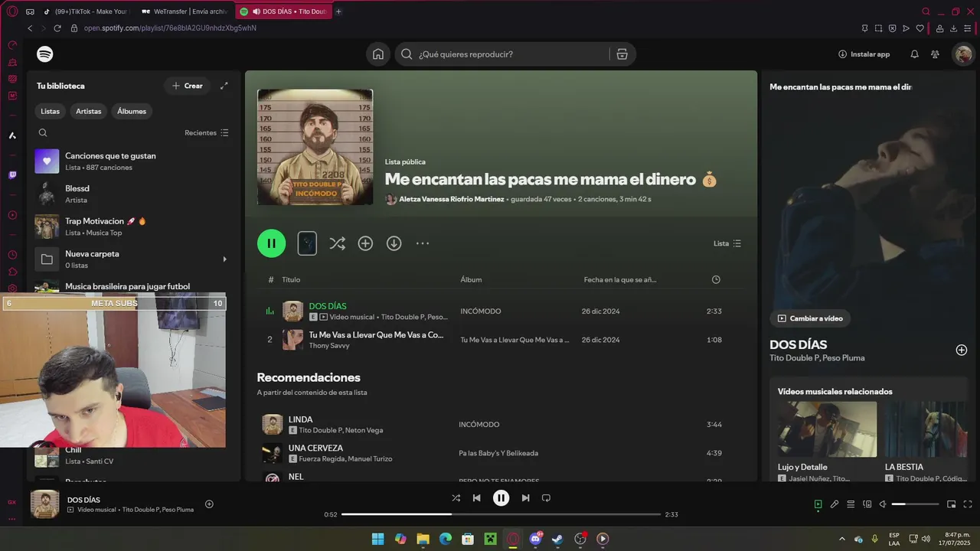Filter library by Artistas
Image resolution: width=980 pixels, height=551 pixels.
pyautogui.click(x=88, y=111)
